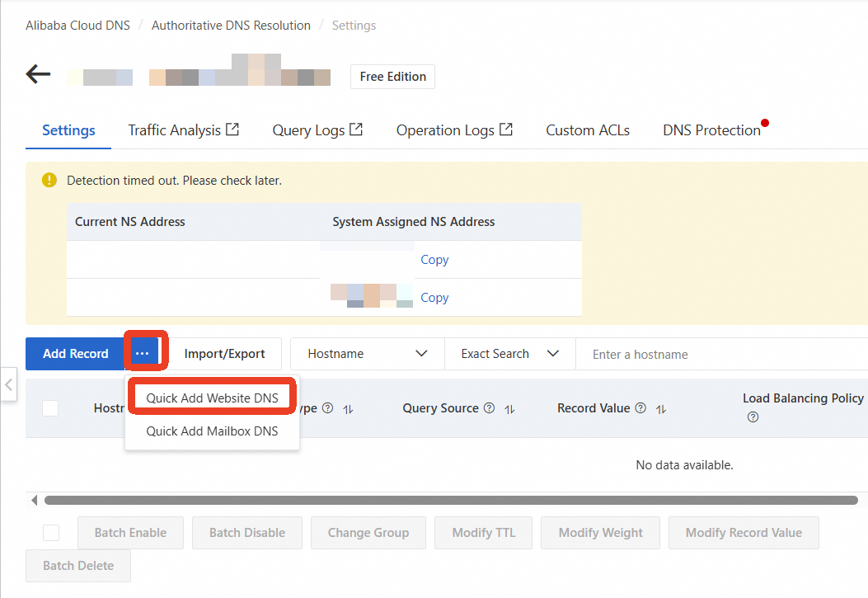Click the Load Balancing Policy column header
The image size is (868, 598).
803,398
